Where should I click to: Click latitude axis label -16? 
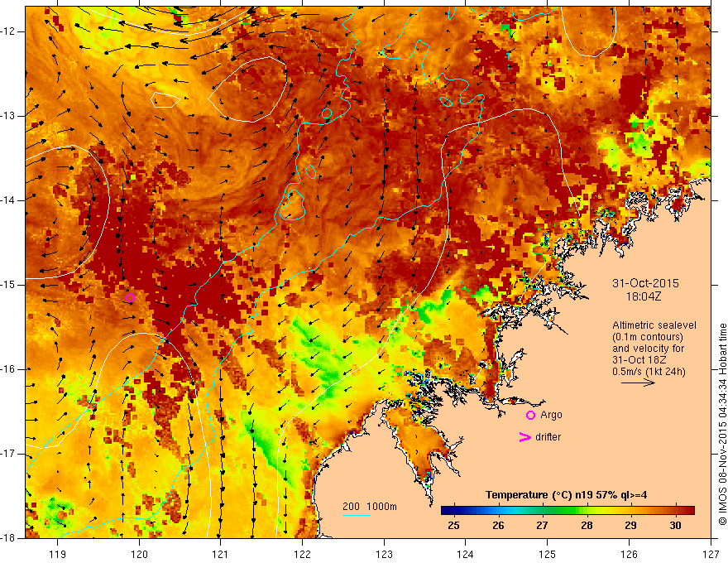coord(8,369)
